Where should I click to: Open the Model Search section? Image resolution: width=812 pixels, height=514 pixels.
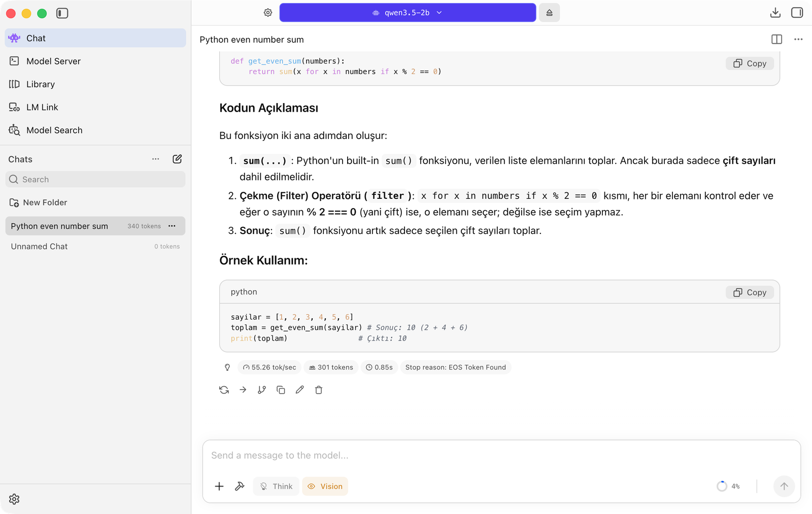click(95, 130)
